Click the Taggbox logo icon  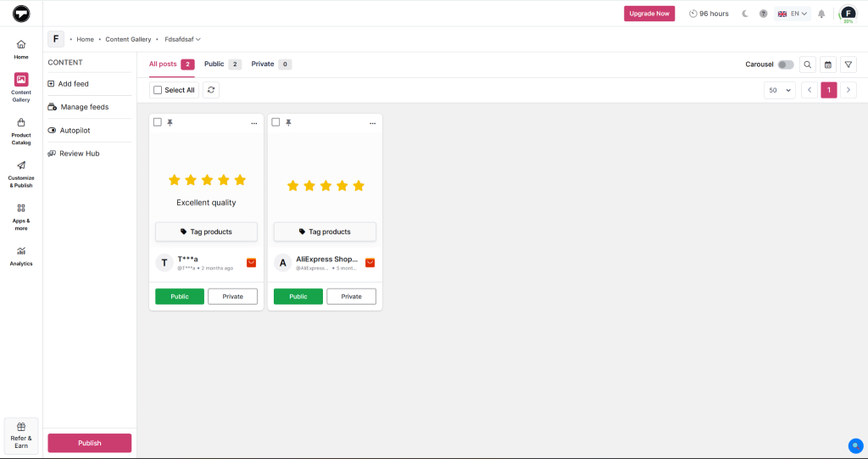pyautogui.click(x=21, y=14)
